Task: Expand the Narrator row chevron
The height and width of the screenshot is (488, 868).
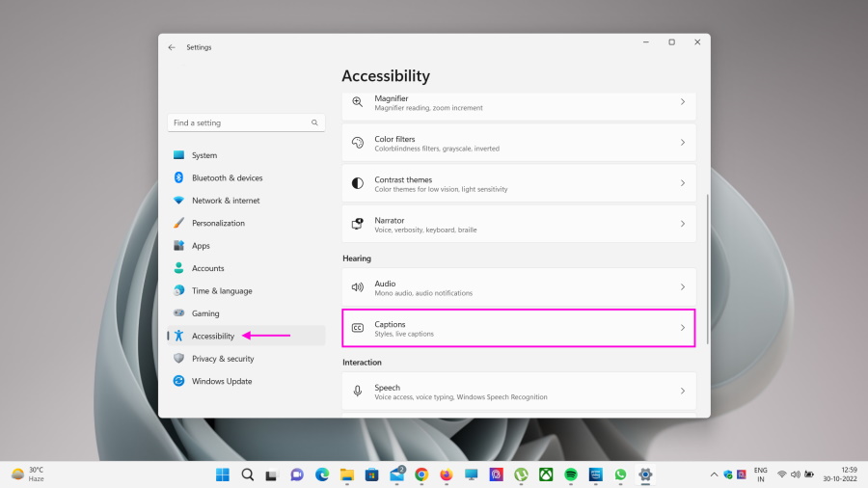Action: (683, 224)
